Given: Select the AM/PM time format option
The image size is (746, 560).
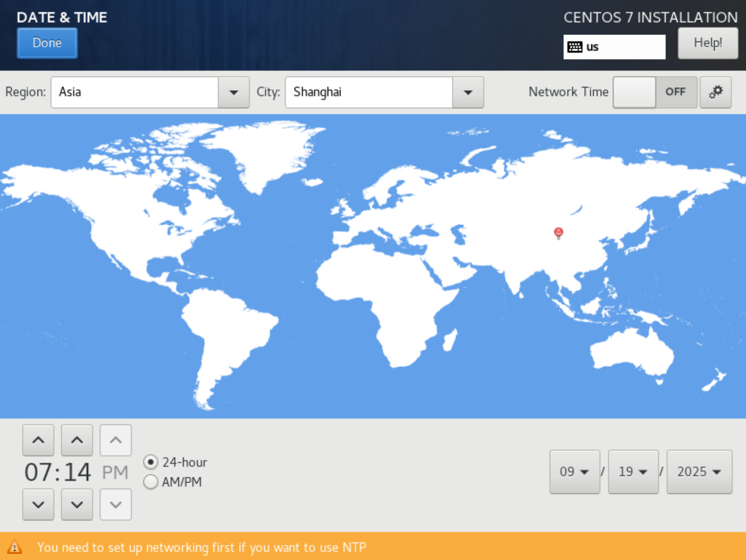Looking at the screenshot, I should point(151,482).
